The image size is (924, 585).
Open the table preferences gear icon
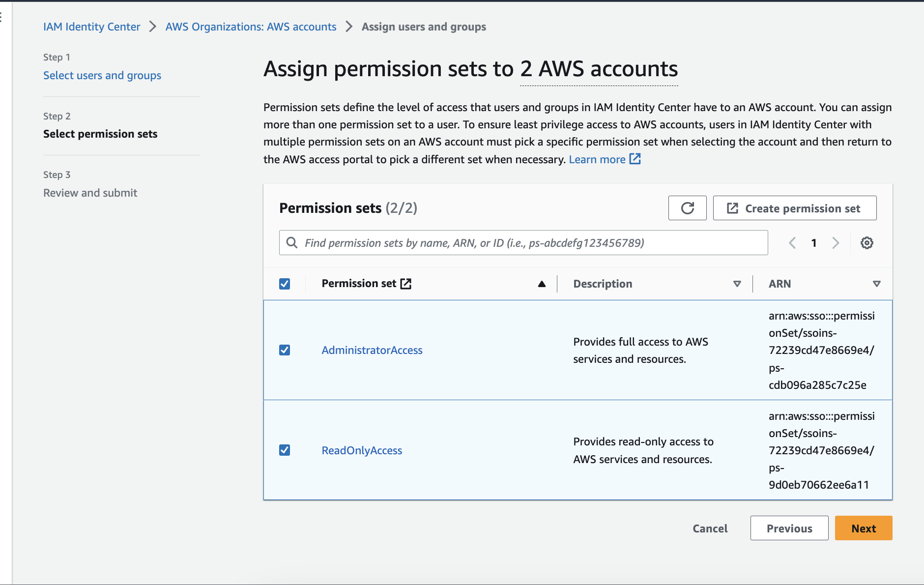[x=867, y=242]
